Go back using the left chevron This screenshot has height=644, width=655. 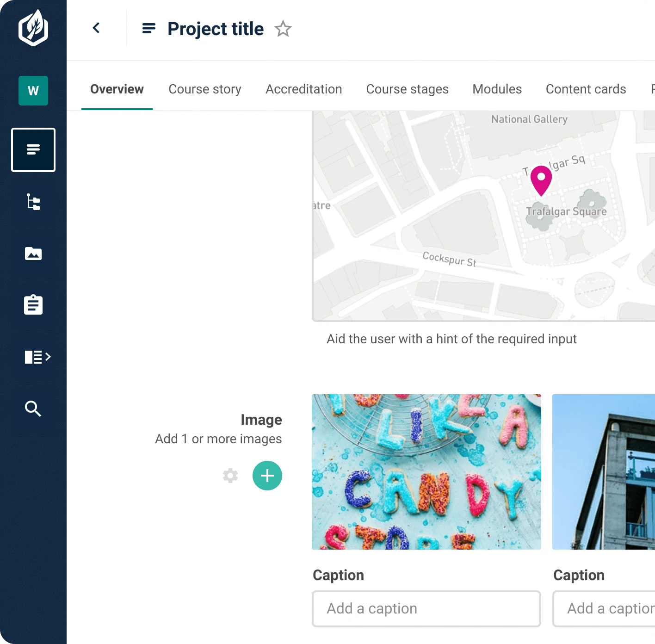(x=96, y=28)
